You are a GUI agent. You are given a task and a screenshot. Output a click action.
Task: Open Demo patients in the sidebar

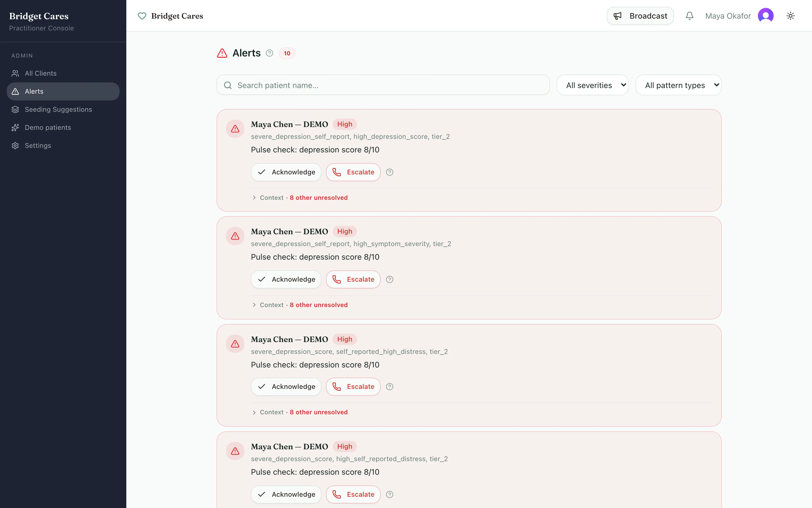(63, 128)
